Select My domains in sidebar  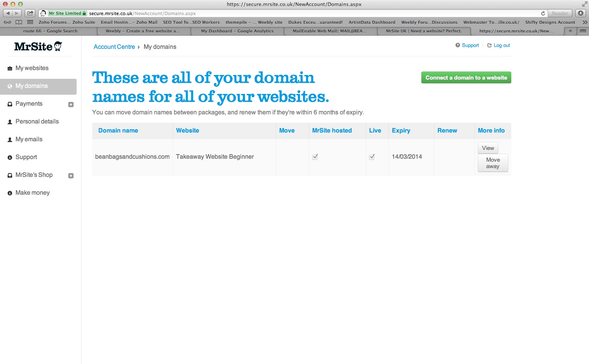(x=38, y=86)
